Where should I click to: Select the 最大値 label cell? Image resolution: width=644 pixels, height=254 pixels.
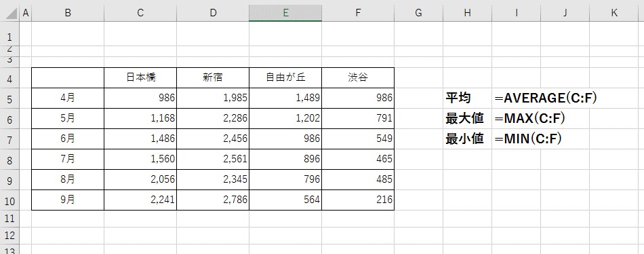[x=467, y=119]
